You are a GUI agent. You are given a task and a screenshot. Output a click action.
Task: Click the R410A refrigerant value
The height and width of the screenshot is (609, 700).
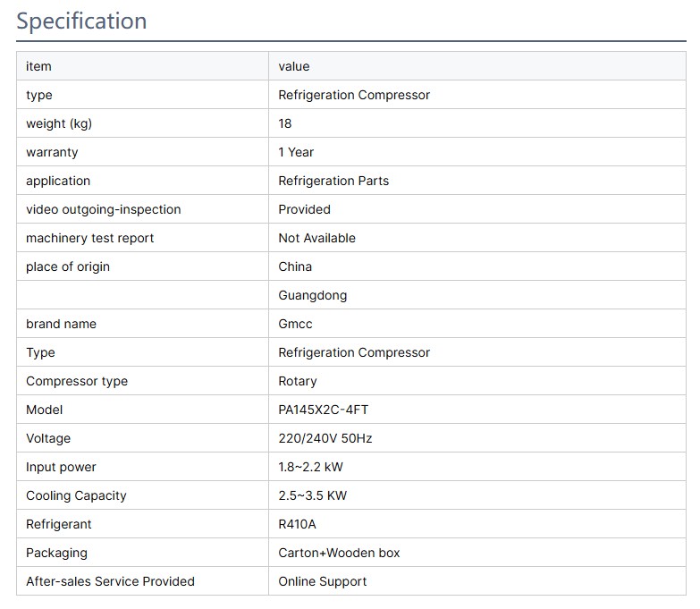297,524
